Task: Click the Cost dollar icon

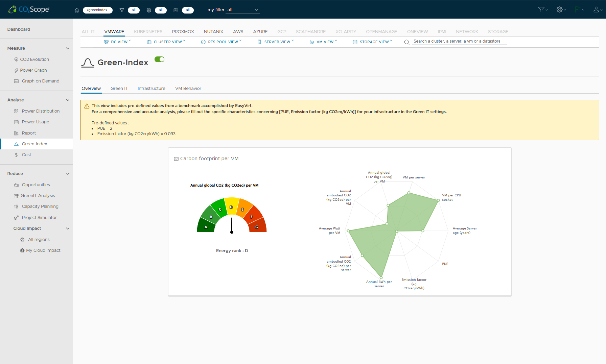Action: [16, 155]
